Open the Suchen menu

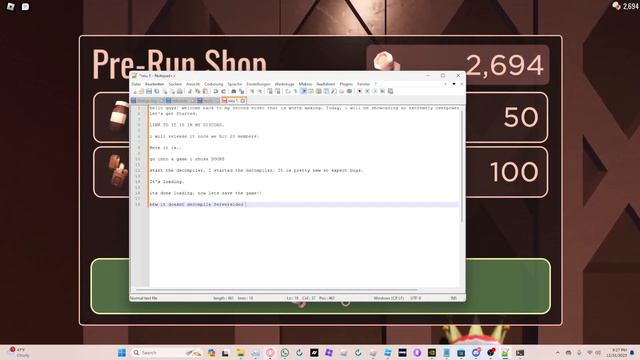click(x=175, y=84)
